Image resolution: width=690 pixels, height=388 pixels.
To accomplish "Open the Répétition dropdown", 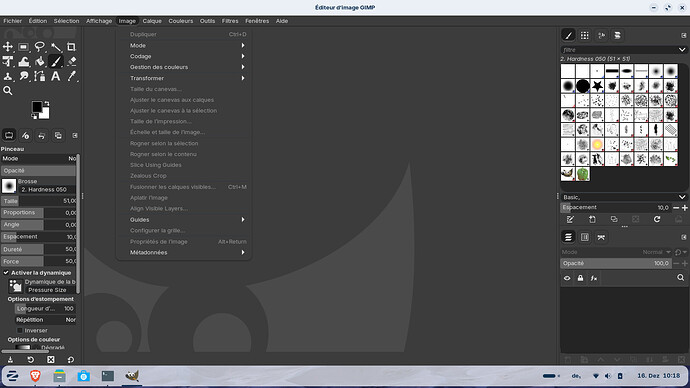I will 45,320.
